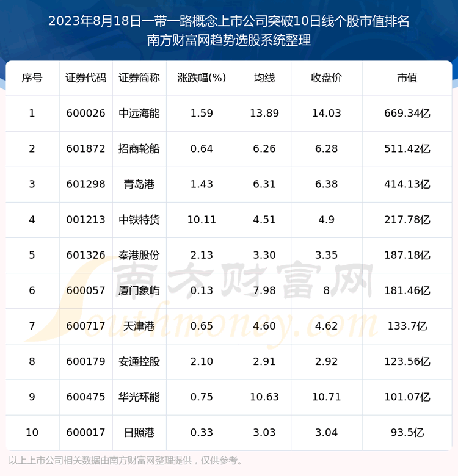Image resolution: width=458 pixels, height=476 pixels.
Task: Select stock code 601872
Action: pos(85,149)
